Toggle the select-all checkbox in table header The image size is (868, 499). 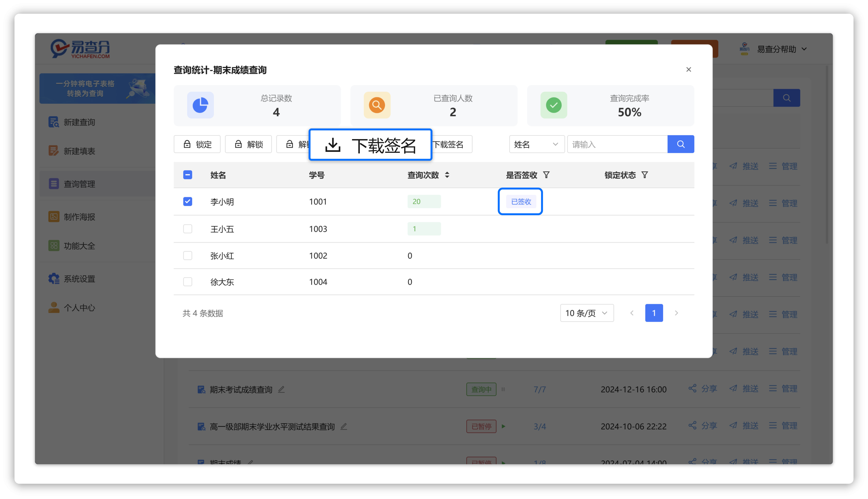point(187,175)
